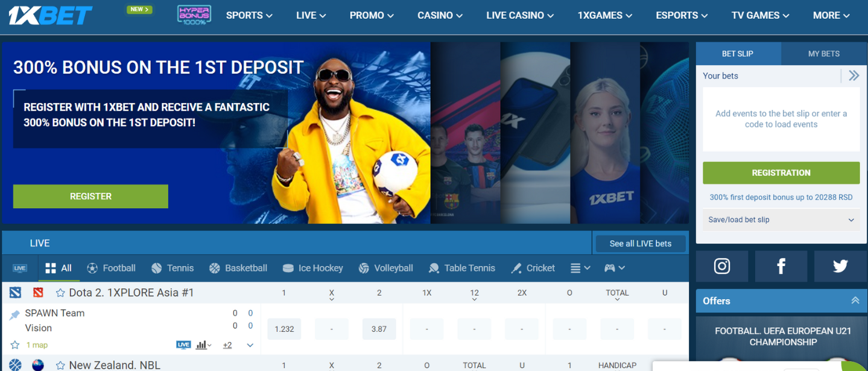868x371 pixels.
Task: Open the Instagram social link
Action: click(722, 266)
